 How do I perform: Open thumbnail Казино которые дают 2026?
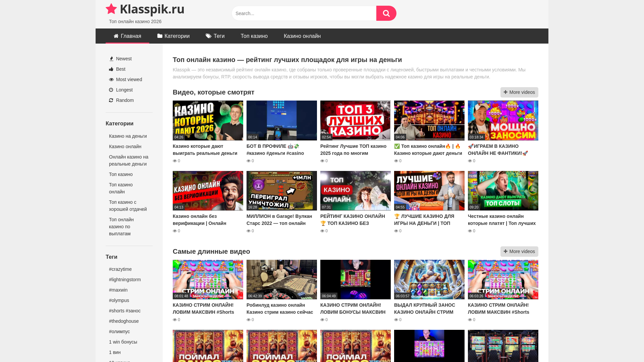[208, 120]
